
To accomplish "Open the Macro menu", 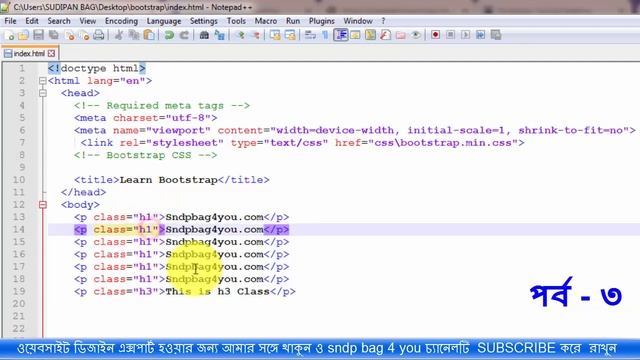I will 266,21.
